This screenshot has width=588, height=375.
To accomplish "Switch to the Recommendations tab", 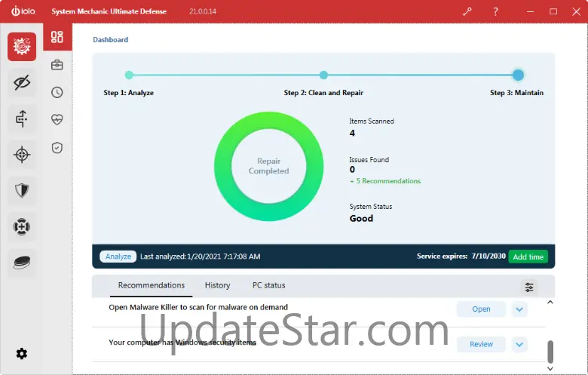I will (x=151, y=285).
